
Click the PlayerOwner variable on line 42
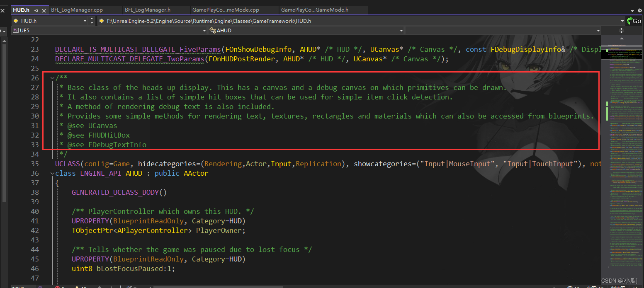tap(219, 230)
